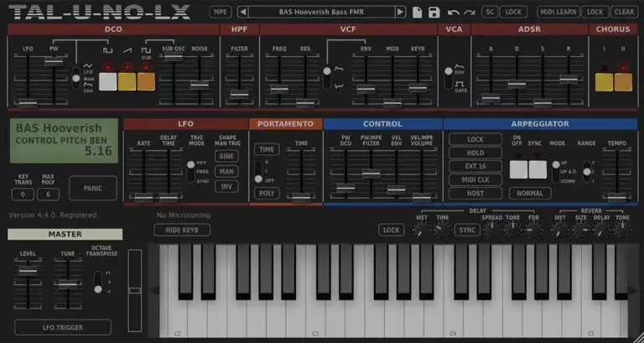The height and width of the screenshot is (343, 644).
Task: Click the MIDI CLK button
Action: [475, 180]
